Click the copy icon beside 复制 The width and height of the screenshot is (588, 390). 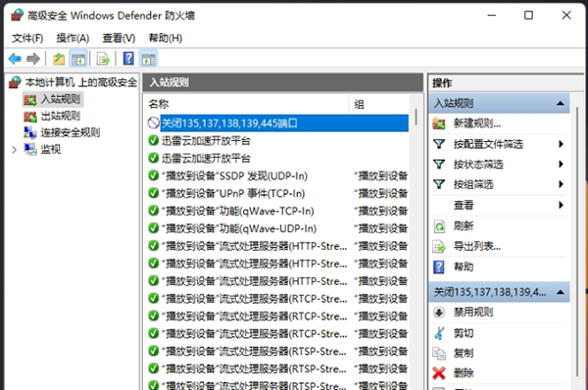[439, 353]
